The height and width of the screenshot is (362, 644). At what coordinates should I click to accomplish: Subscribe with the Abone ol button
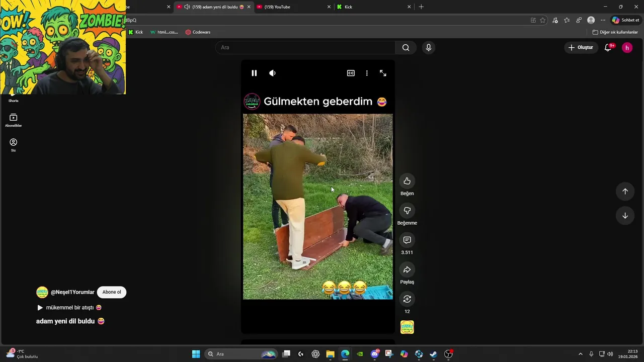(112, 292)
